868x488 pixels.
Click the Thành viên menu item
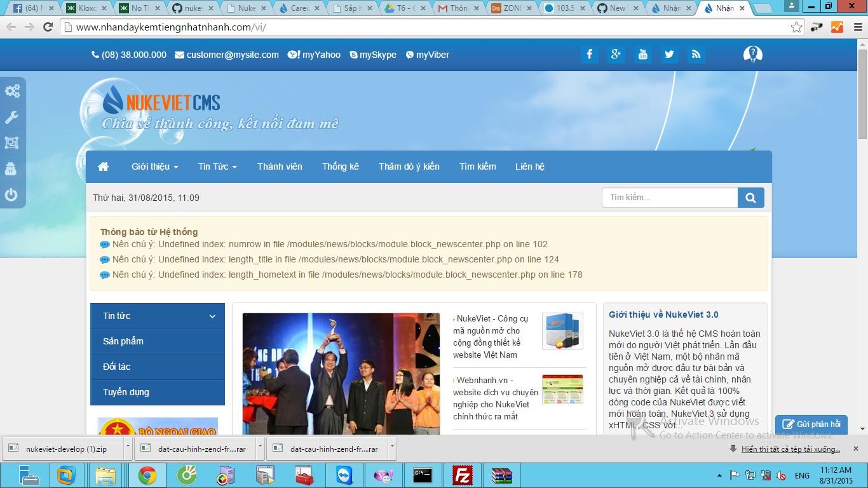tap(280, 166)
